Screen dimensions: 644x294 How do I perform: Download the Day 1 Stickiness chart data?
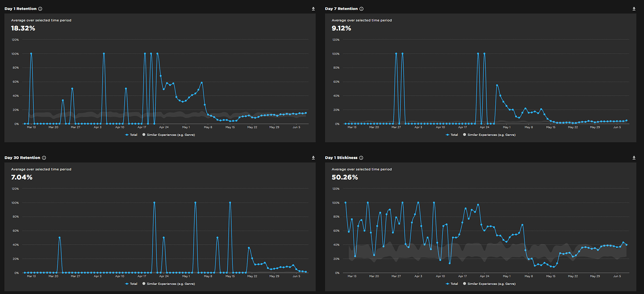click(634, 158)
